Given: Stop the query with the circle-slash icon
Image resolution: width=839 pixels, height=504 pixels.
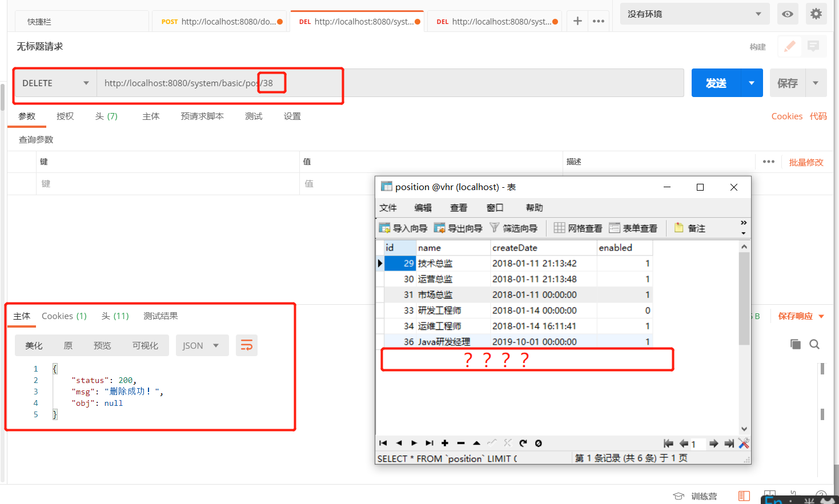Looking at the screenshot, I should 538,443.
